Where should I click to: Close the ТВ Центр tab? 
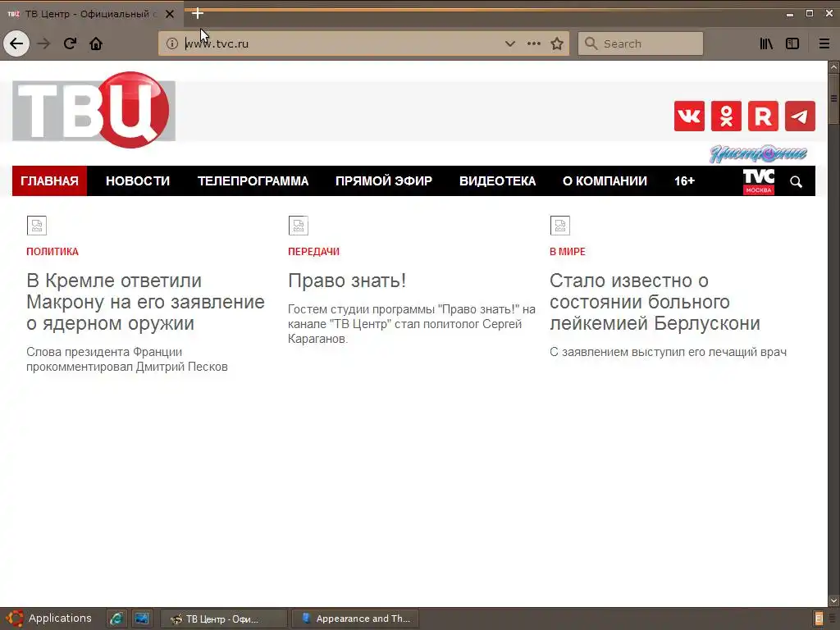pyautogui.click(x=169, y=14)
